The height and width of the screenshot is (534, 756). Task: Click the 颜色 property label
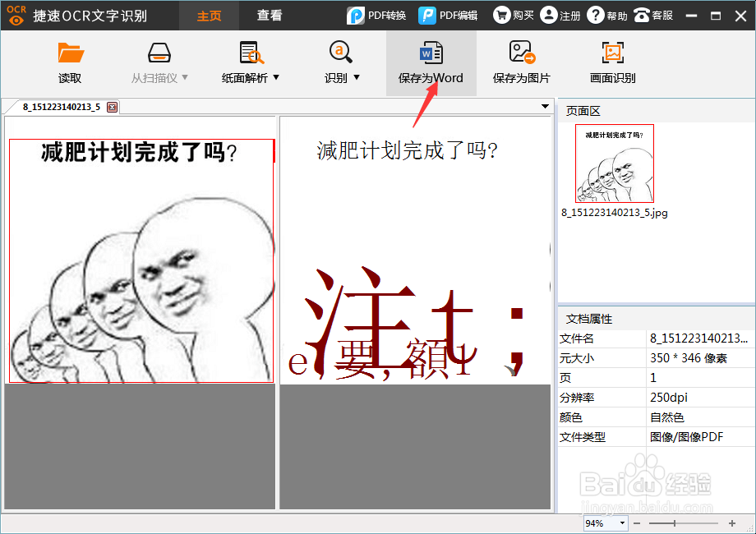[x=571, y=417]
